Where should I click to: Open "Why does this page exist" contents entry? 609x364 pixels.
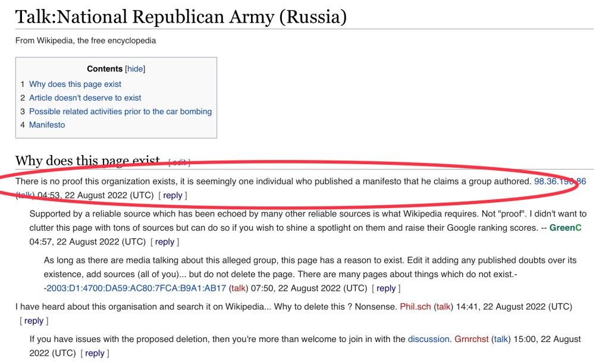pyautogui.click(x=75, y=84)
